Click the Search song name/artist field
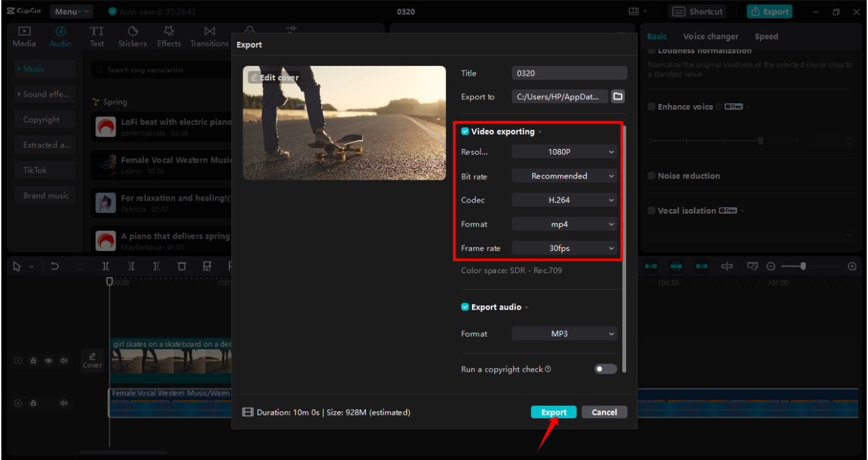This screenshot has width=868, height=460. coord(160,69)
